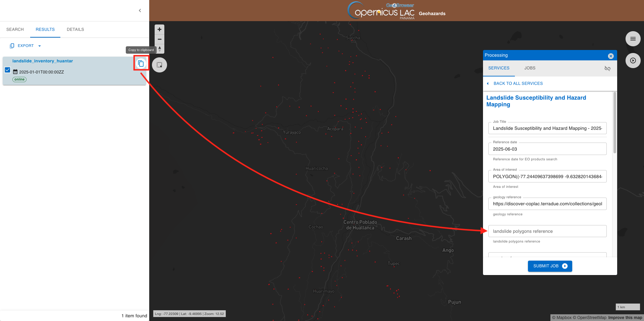Switch to the Jobs tab
The height and width of the screenshot is (321, 644).
click(x=530, y=68)
